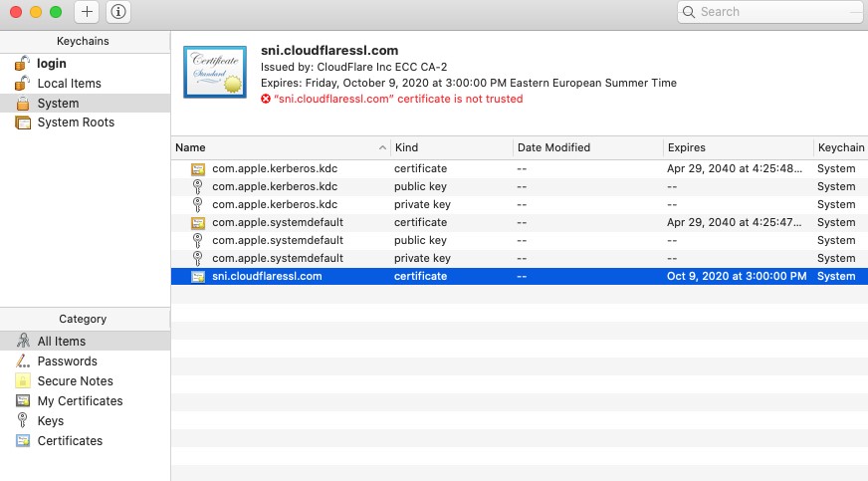Select the Local Items keychain
Screen dimensions: 868x481
tap(69, 84)
